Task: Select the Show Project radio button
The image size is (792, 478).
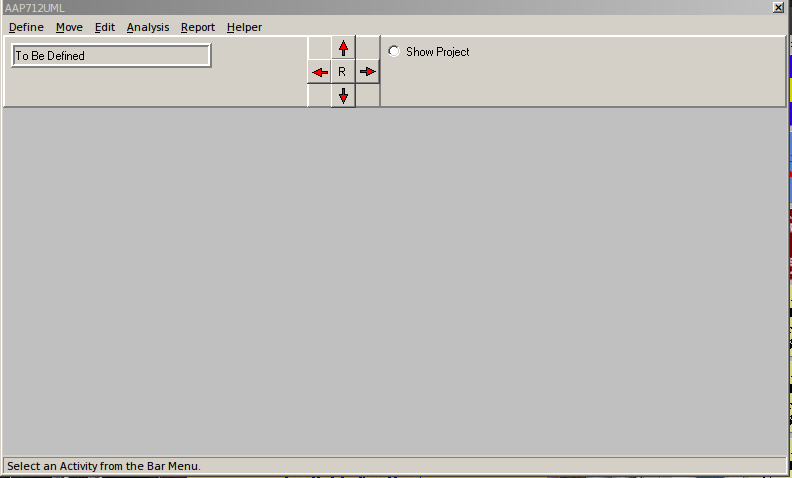Action: 394,52
